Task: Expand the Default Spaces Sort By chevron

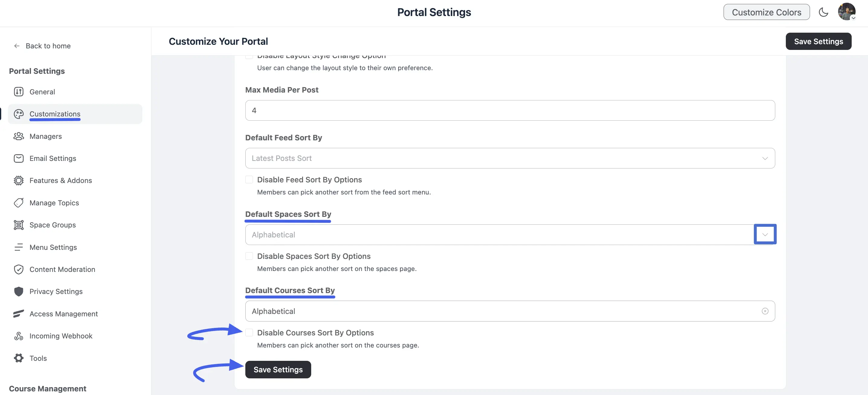Action: 765,234
